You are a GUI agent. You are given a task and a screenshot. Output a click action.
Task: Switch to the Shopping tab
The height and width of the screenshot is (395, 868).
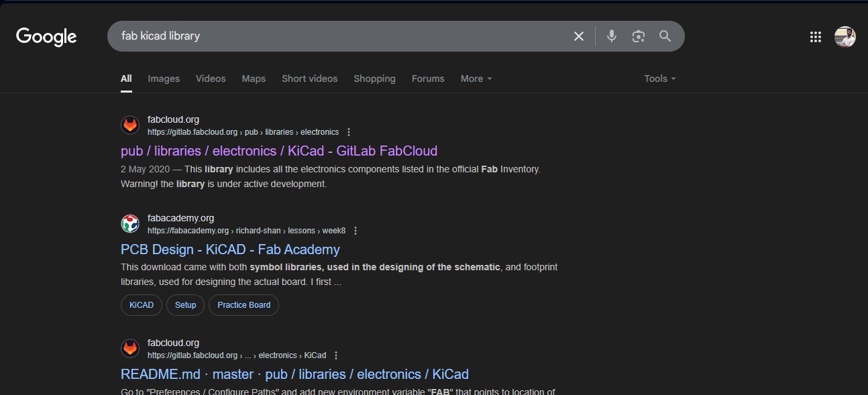pyautogui.click(x=374, y=78)
